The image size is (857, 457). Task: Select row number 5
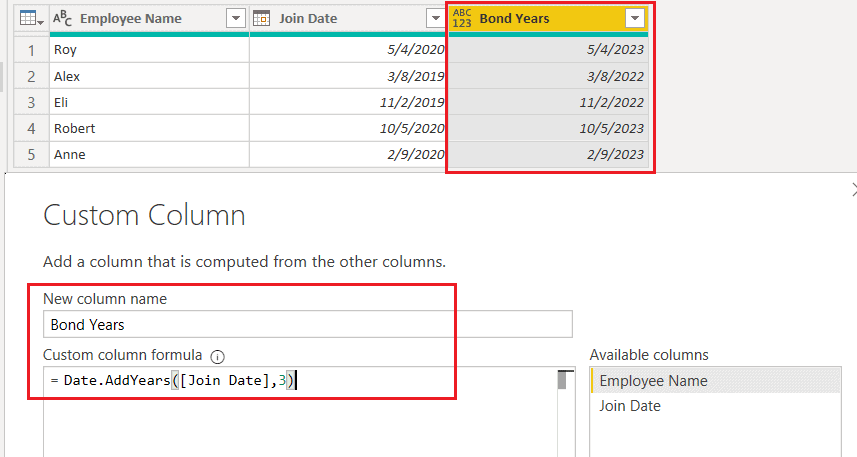31,155
